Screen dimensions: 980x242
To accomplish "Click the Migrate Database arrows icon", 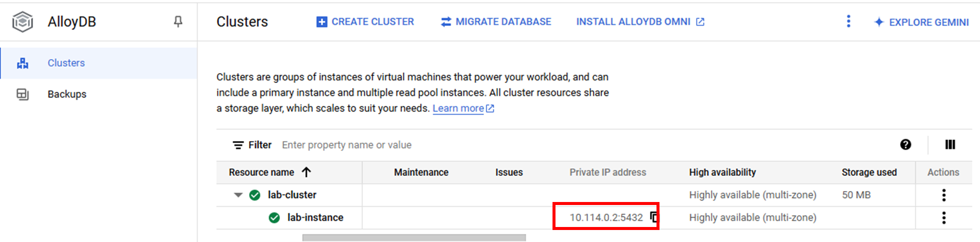I will pyautogui.click(x=446, y=22).
